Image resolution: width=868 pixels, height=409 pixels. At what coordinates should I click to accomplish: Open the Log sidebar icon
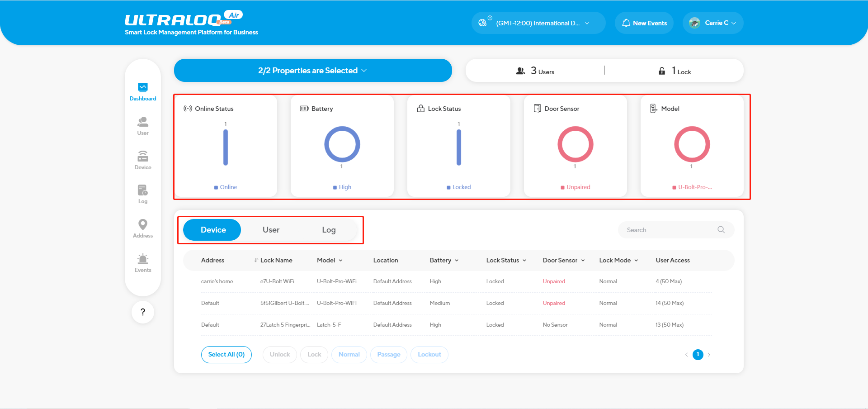(x=143, y=190)
